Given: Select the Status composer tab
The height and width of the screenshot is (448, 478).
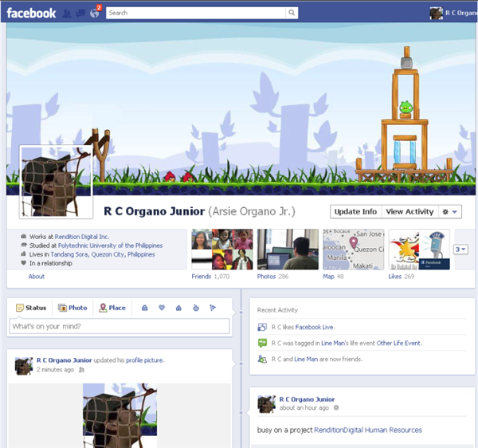Looking at the screenshot, I should click(31, 308).
